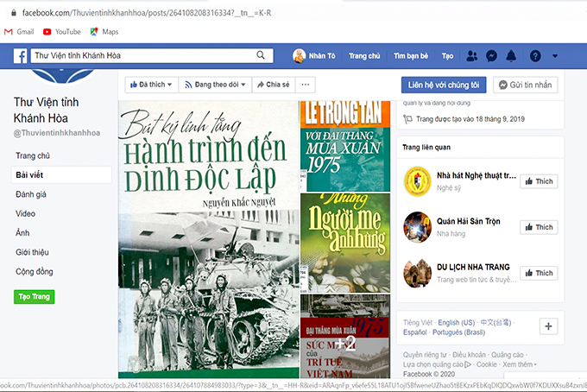Click Liên hệ với chúng tôi button
The image size is (587, 392).
pos(445,85)
